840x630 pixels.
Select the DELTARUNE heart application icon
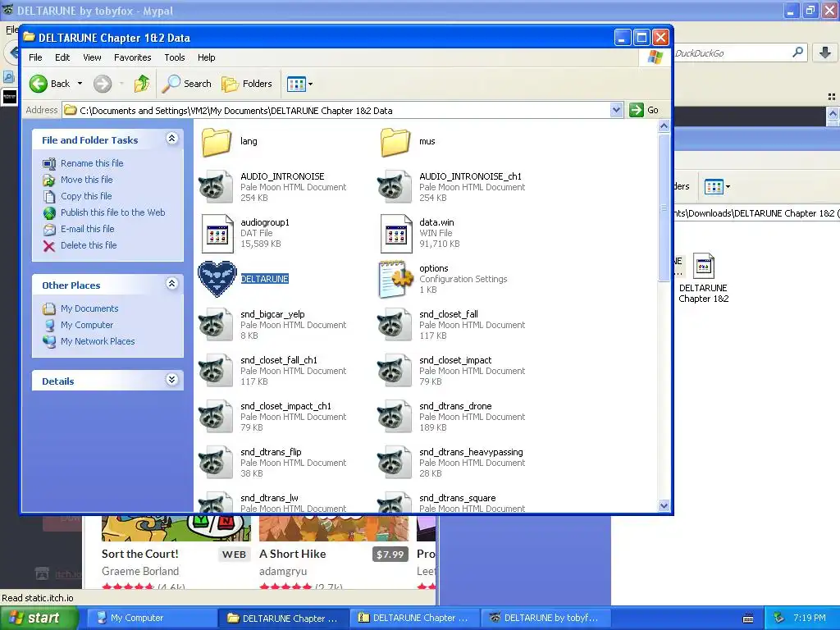217,279
